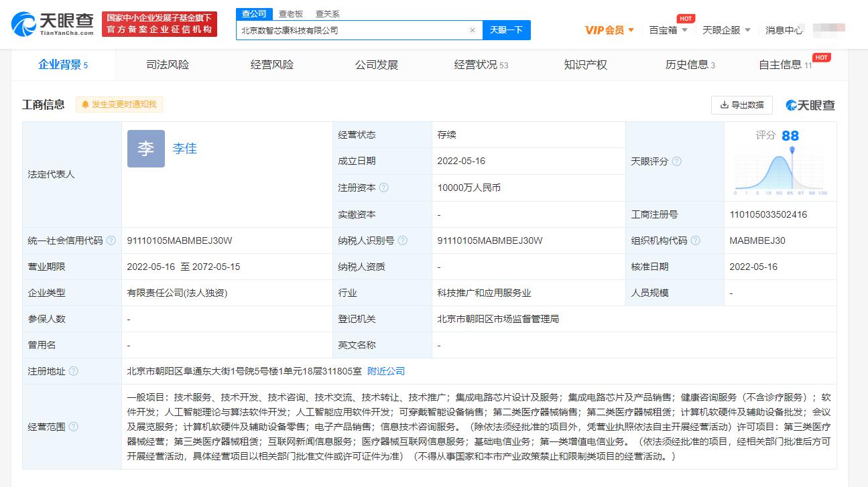
Task: Click the registration authority 北京市朝阳区市场监督管理局
Action: [498, 319]
